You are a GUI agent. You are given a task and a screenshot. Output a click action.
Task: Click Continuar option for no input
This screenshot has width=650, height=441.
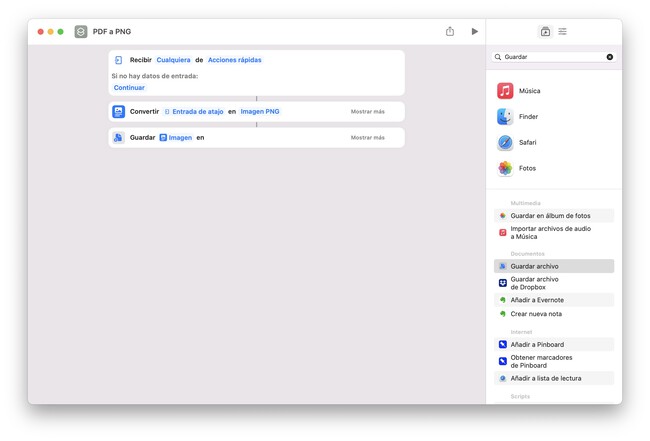click(x=129, y=88)
